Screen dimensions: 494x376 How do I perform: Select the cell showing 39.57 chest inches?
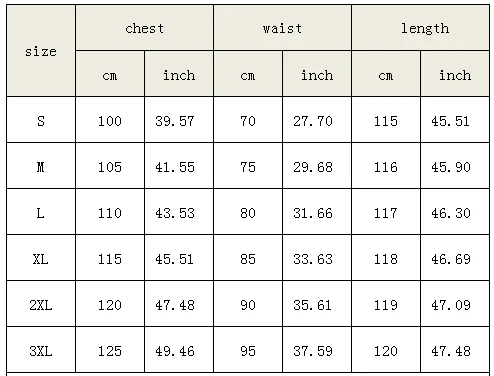click(x=179, y=120)
